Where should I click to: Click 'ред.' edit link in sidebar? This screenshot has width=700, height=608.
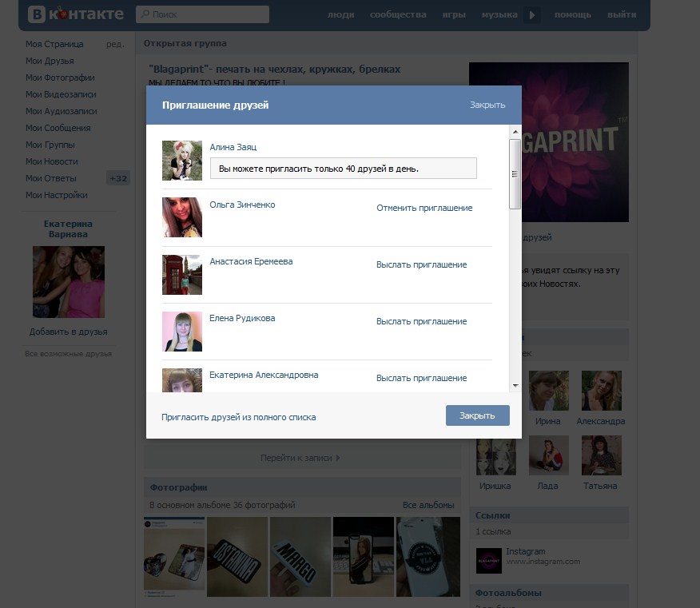tap(115, 44)
